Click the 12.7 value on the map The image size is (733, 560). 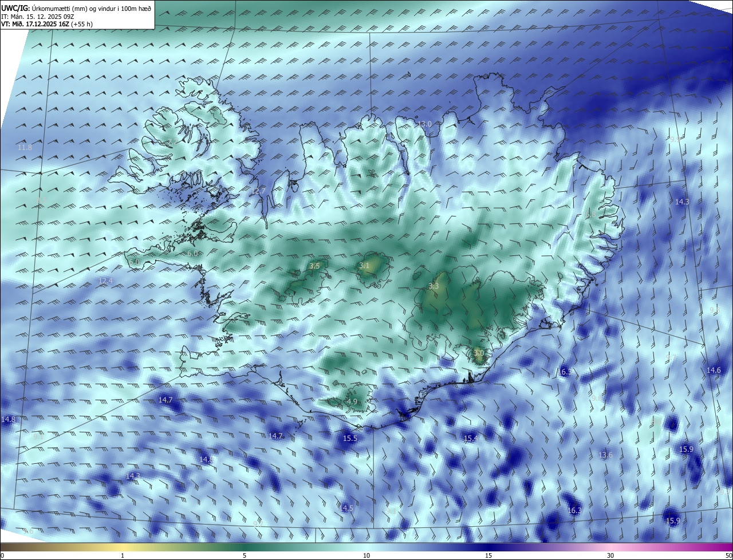pyautogui.click(x=258, y=191)
